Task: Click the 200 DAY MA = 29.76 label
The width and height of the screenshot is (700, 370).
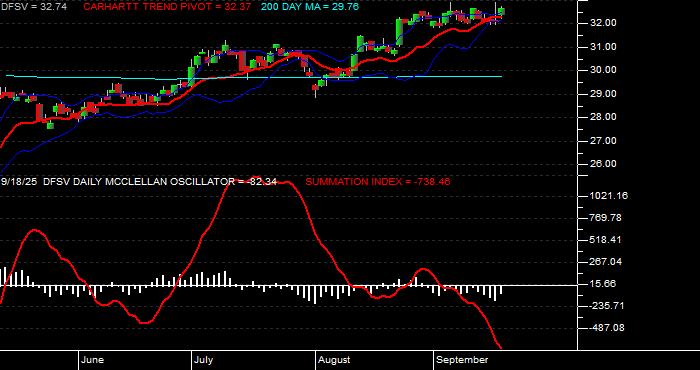Action: click(309, 7)
